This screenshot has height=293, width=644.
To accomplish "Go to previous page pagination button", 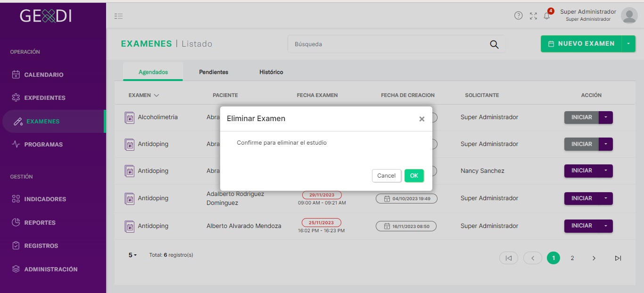I will click(x=533, y=258).
